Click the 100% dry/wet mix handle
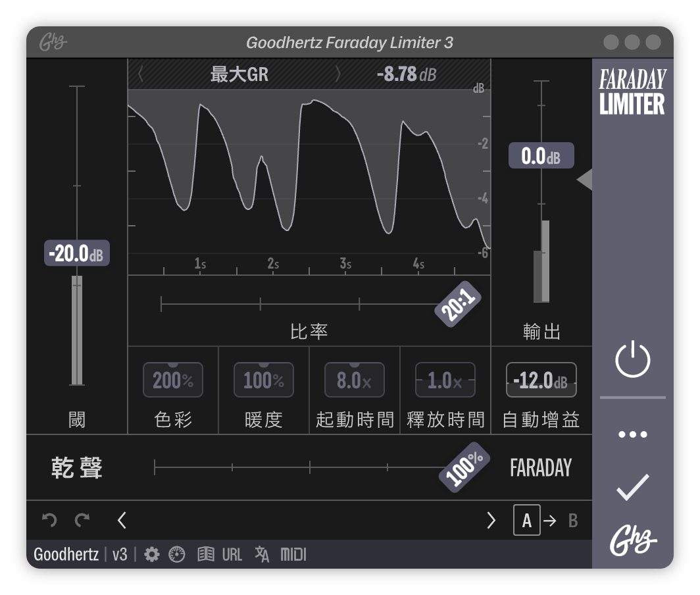Screen dimensions: 700x595 [x=464, y=467]
